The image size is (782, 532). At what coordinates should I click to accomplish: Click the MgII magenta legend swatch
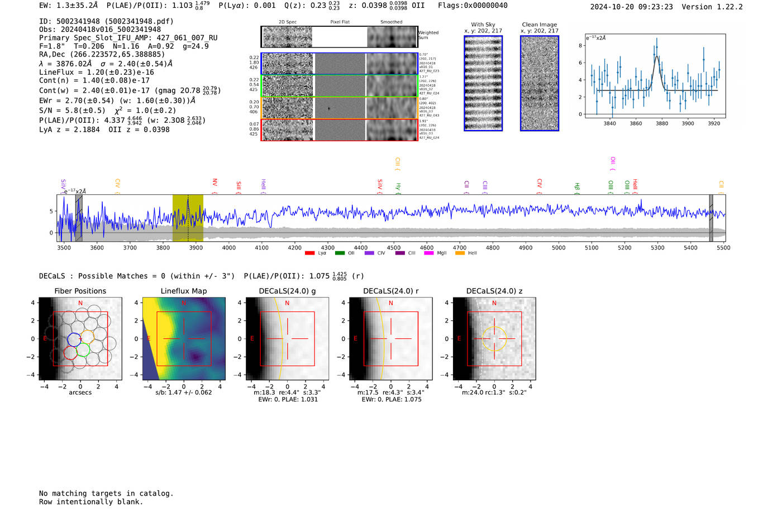pos(429,253)
